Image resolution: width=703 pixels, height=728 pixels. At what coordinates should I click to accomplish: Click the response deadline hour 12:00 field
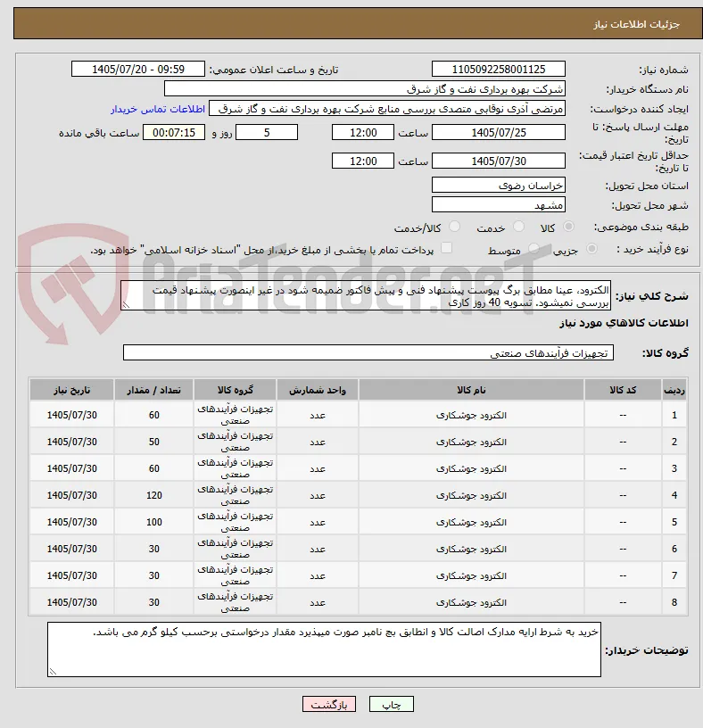[363, 132]
